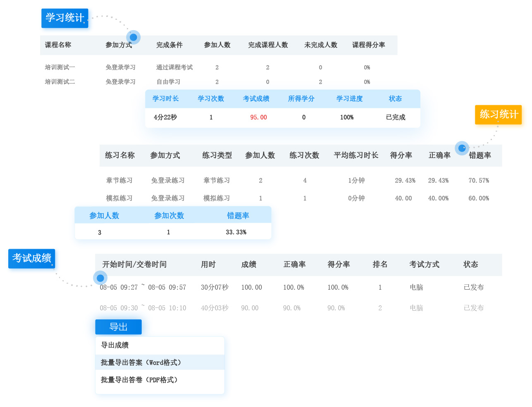Click the 已完成 status cell
This screenshot has width=532, height=407.
click(396, 117)
